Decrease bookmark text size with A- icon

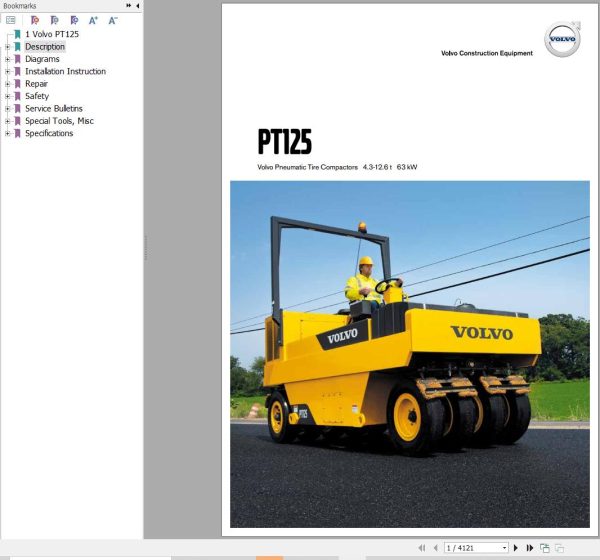tap(113, 20)
